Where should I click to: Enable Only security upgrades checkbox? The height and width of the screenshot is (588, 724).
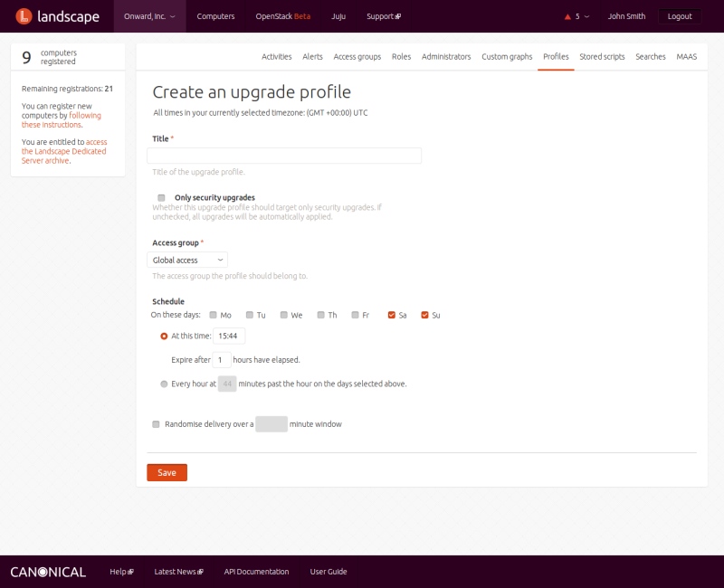click(161, 197)
